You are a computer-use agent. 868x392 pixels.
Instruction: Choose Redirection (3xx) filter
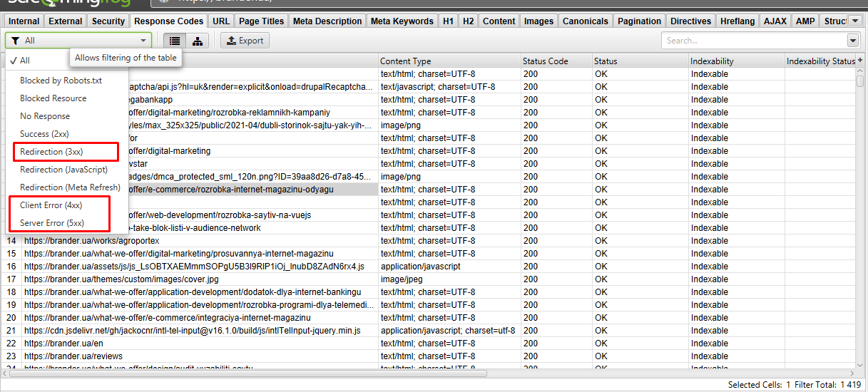(51, 152)
